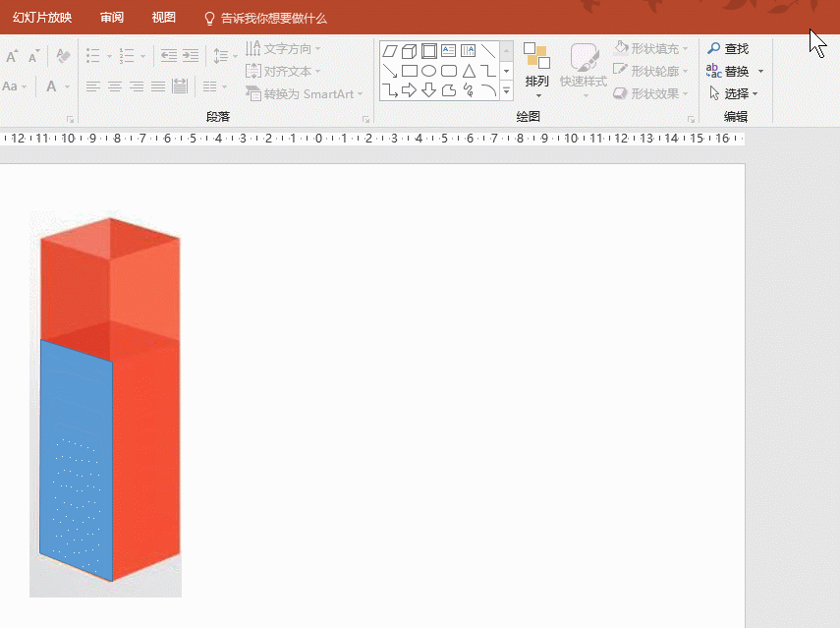
Task: Click the 查找 (Find) button
Action: [x=728, y=48]
